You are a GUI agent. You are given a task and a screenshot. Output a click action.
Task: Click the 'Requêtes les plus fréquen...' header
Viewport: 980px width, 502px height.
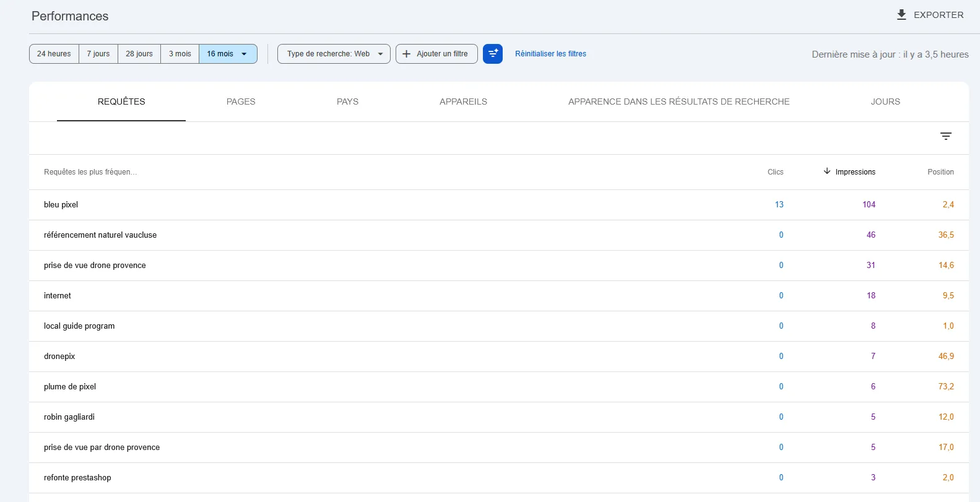click(x=90, y=172)
